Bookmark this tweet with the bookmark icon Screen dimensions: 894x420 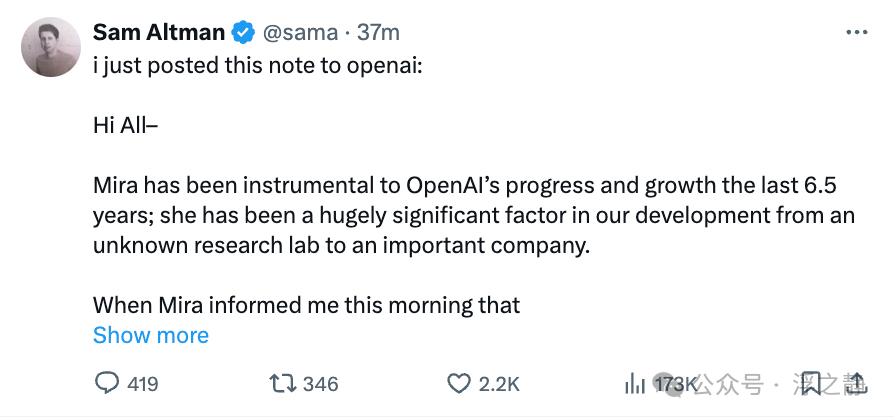[x=811, y=382]
